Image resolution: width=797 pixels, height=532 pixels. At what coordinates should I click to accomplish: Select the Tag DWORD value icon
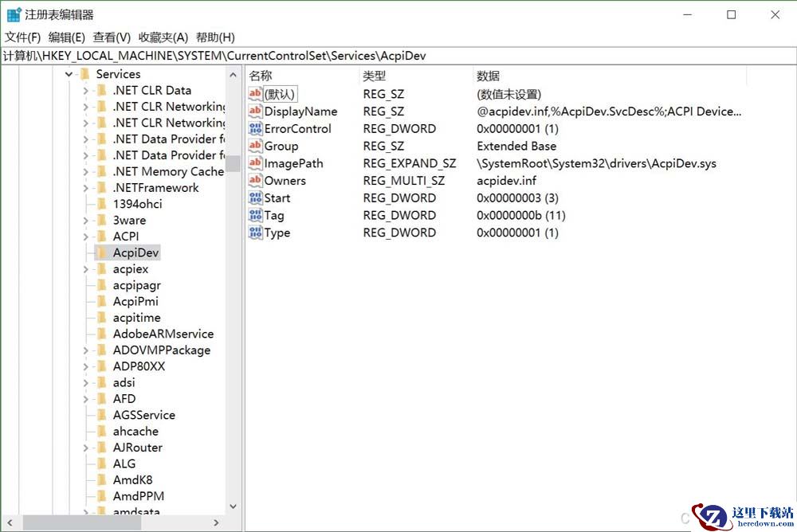click(x=255, y=215)
